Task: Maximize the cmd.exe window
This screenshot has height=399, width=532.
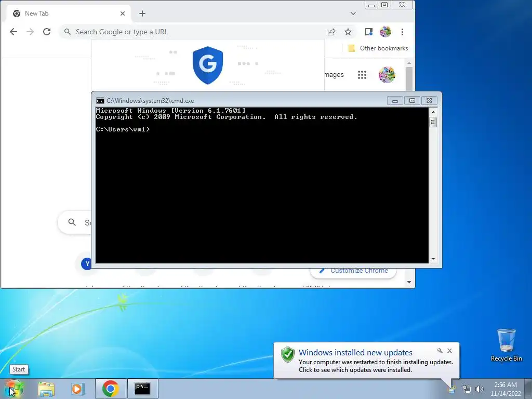Action: tap(412, 101)
